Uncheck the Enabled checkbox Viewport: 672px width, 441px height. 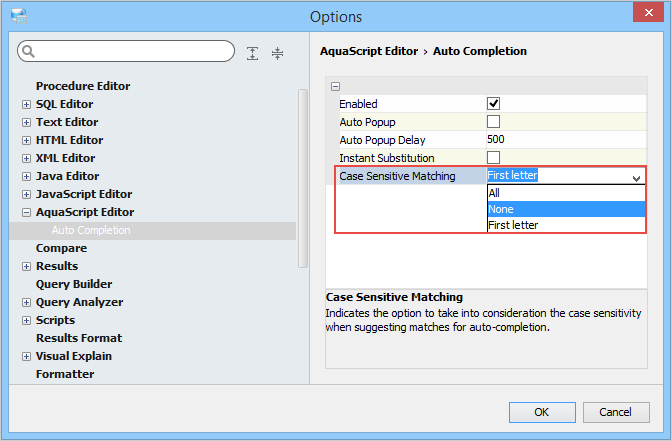pos(493,104)
